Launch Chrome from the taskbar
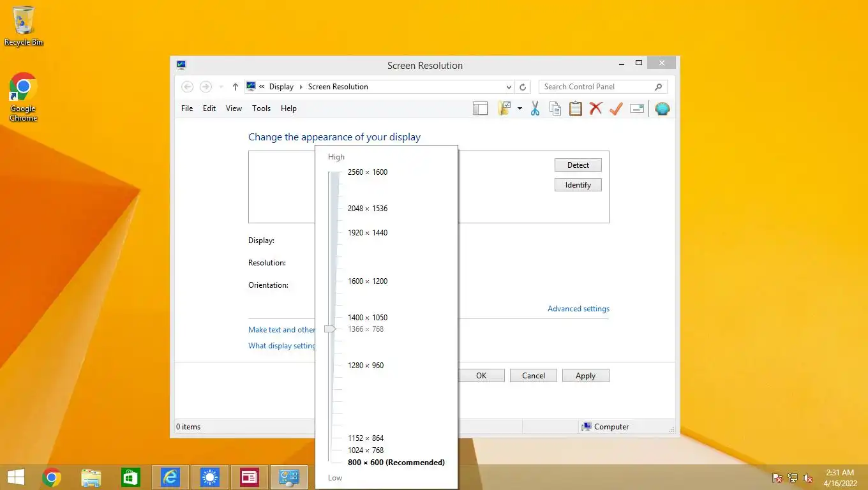The height and width of the screenshot is (490, 868). [x=52, y=477]
